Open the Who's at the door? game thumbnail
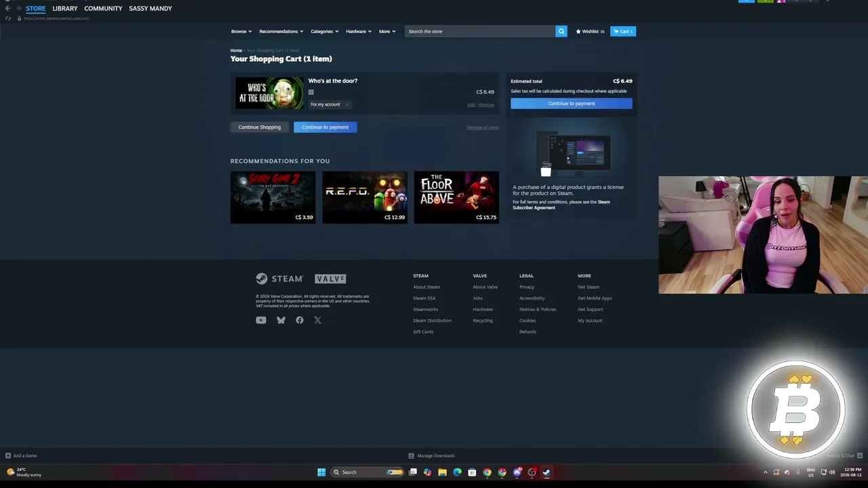The image size is (868, 488). pos(269,93)
